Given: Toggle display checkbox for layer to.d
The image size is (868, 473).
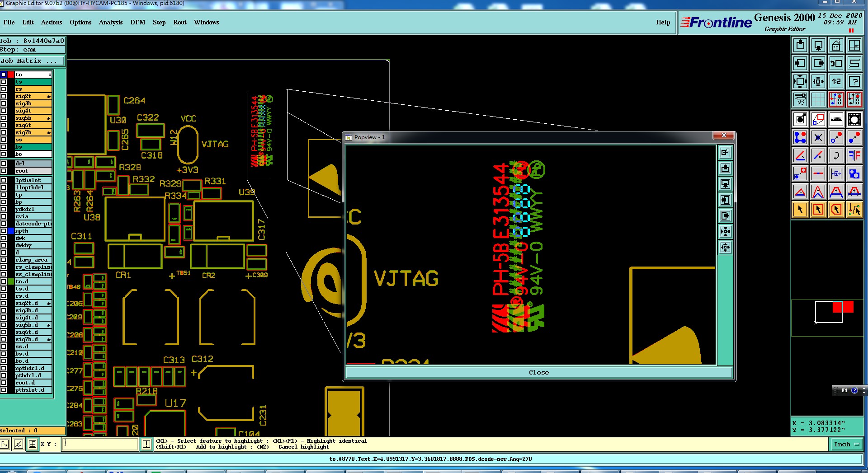Looking at the screenshot, I should click(4, 281).
